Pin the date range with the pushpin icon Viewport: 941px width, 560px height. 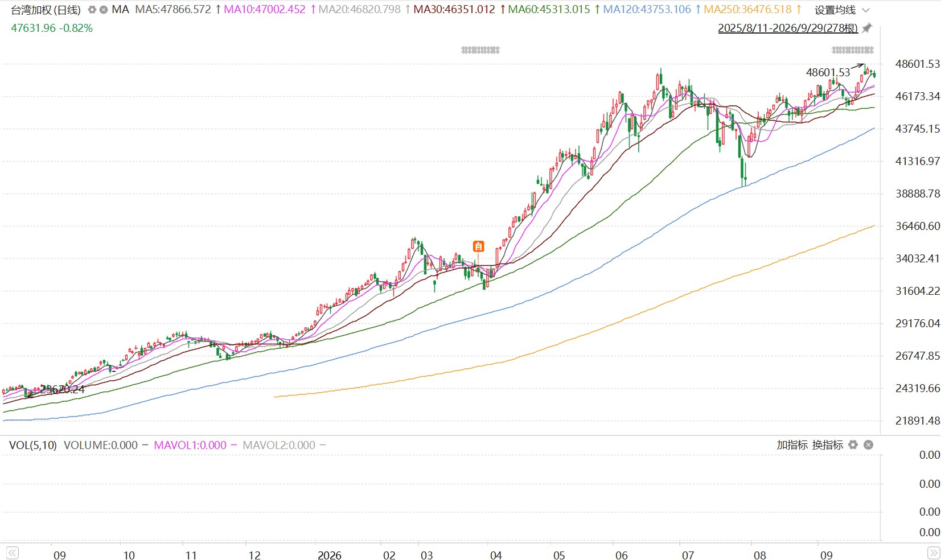[x=867, y=28]
